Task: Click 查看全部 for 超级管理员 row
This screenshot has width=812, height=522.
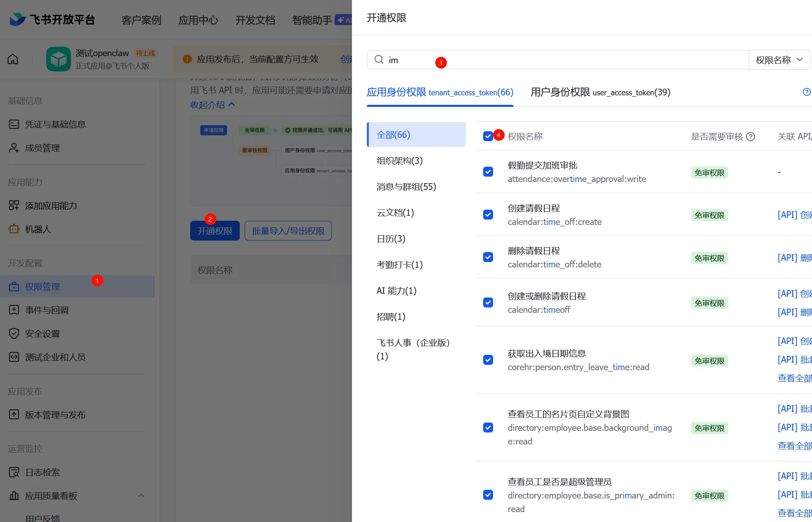Action: coord(794,513)
